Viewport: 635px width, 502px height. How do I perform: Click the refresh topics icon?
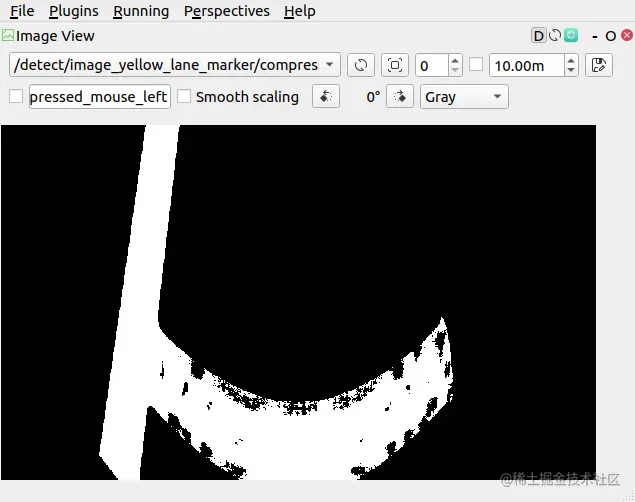(361, 65)
